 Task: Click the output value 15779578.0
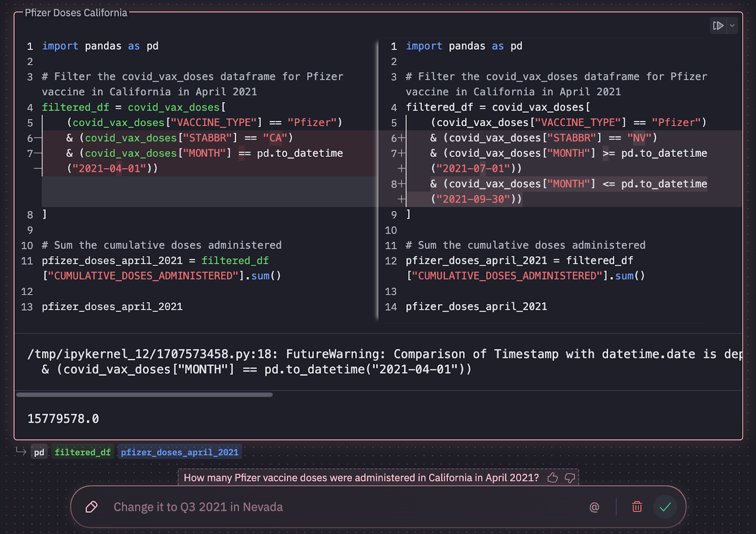pyautogui.click(x=63, y=419)
